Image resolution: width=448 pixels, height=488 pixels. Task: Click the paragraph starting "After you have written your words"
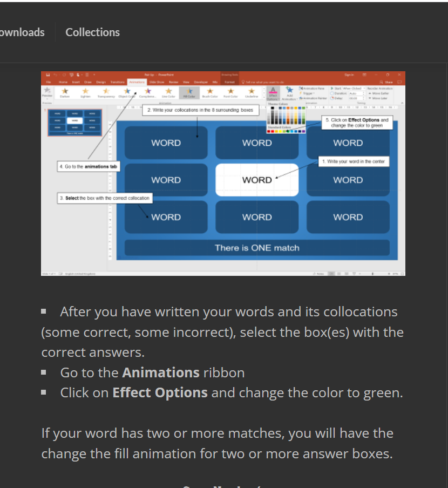click(222, 332)
